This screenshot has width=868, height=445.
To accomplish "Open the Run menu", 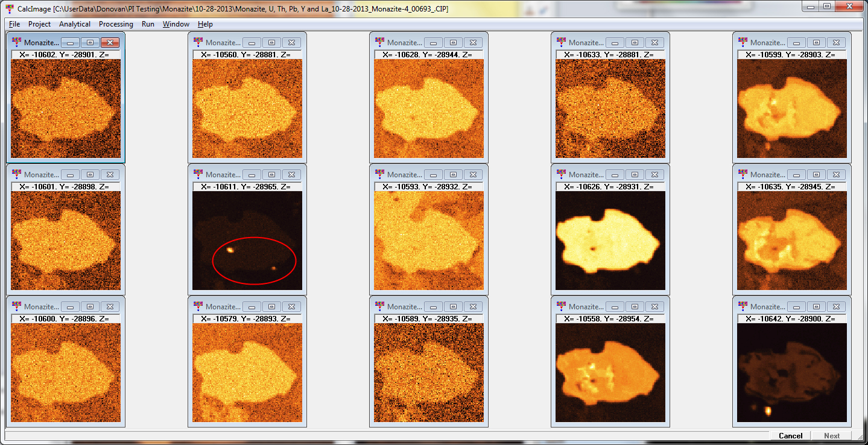I will coord(148,24).
